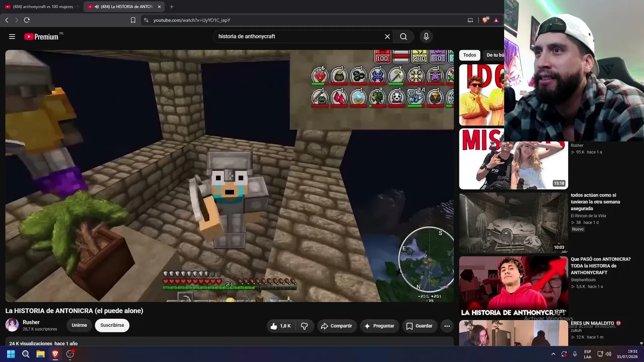Open the Brave Shields icon
644x362 pixels.
[485, 20]
